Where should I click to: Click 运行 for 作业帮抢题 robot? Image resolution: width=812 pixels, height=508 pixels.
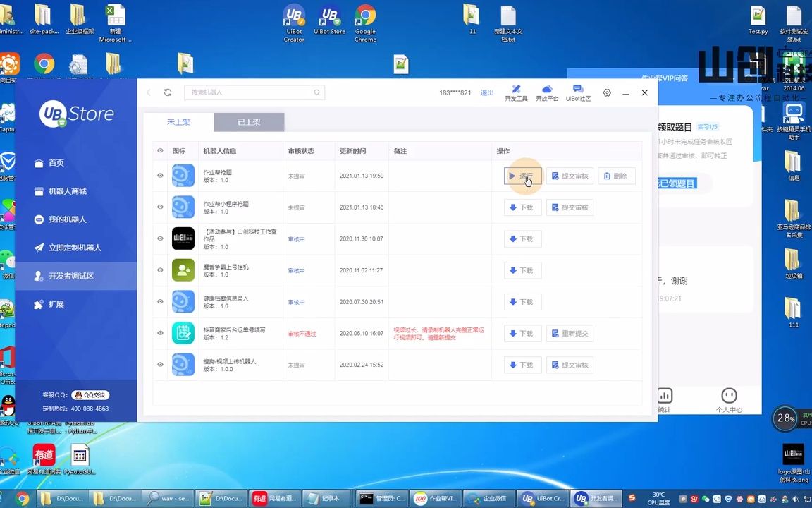click(x=522, y=176)
